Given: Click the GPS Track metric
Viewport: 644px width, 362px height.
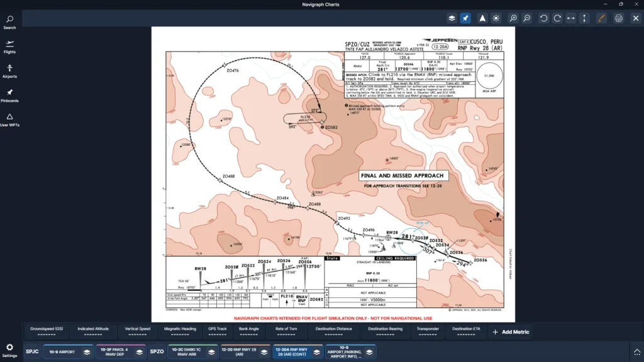Looking at the screenshot, I should [x=217, y=332].
